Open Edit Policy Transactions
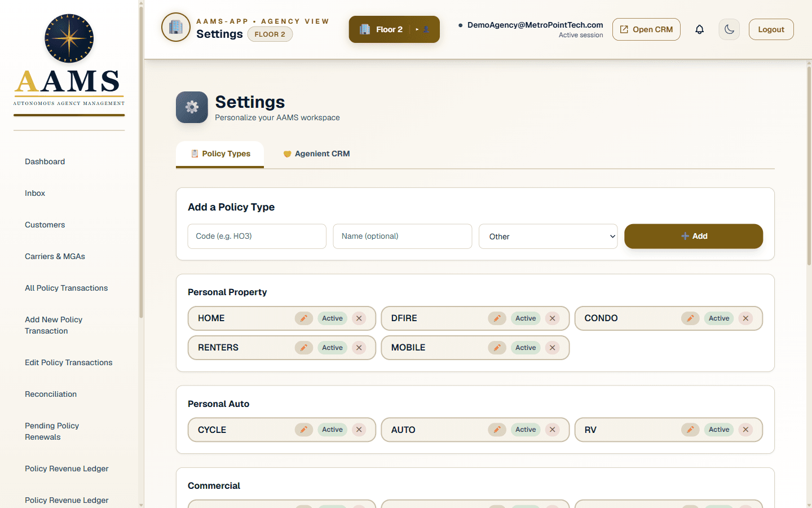The height and width of the screenshot is (508, 812). 68,362
